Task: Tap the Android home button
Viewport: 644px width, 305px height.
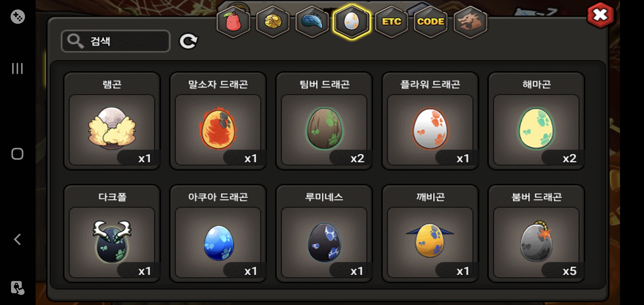Action: tap(17, 154)
